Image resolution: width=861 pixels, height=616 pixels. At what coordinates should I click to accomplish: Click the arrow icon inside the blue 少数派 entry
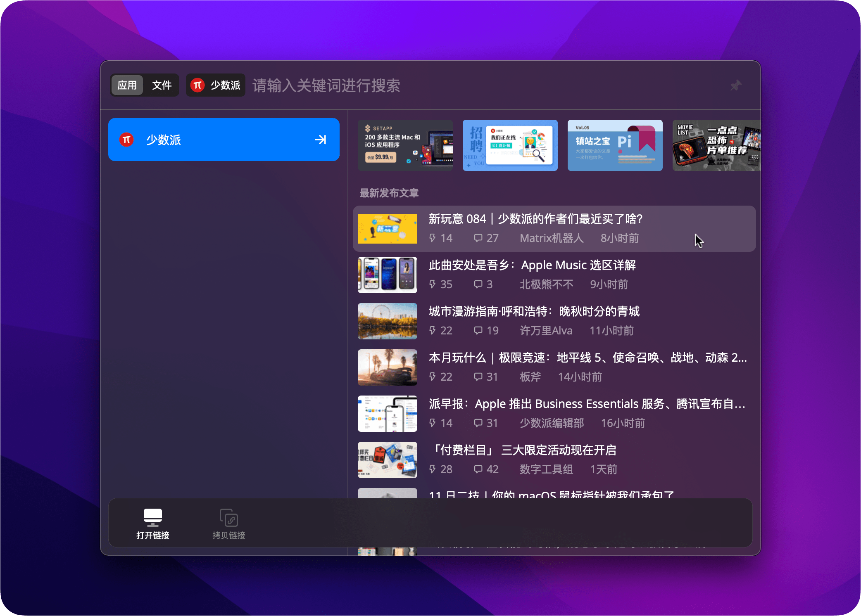coord(321,140)
